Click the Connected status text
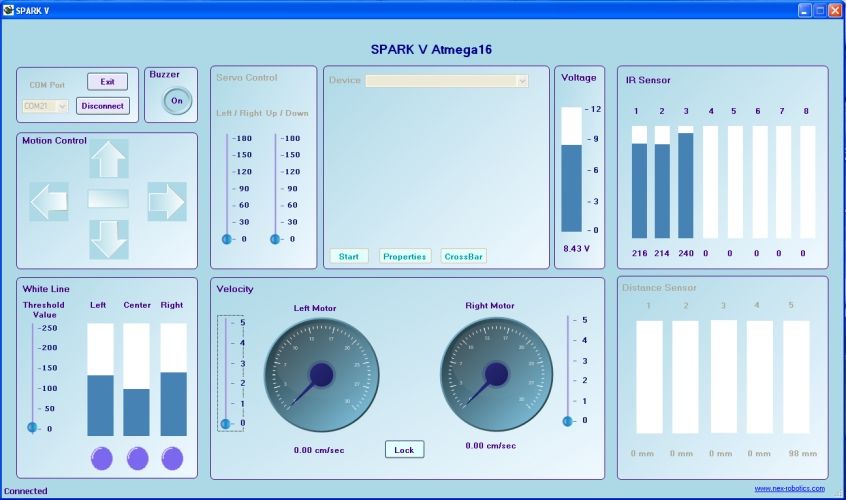This screenshot has width=846, height=500. pos(26,491)
